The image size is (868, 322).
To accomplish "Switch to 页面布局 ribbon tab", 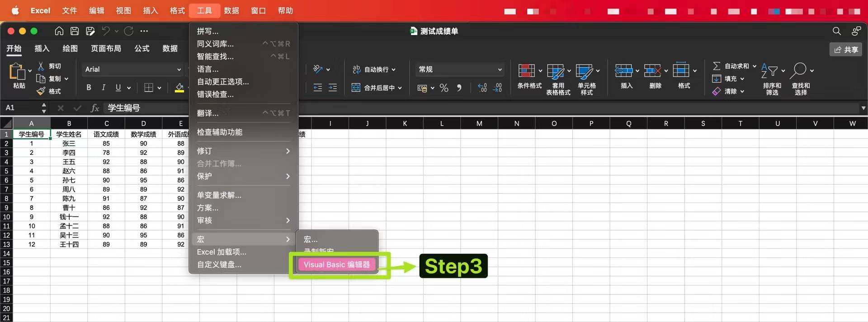I will point(106,48).
